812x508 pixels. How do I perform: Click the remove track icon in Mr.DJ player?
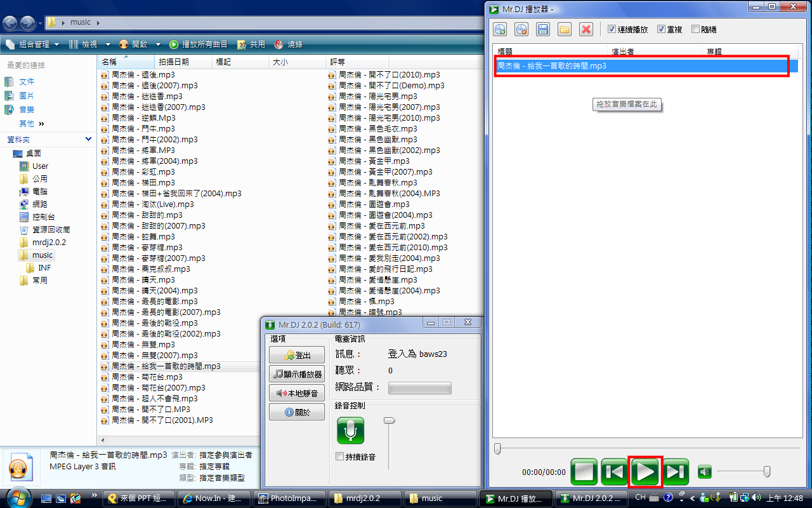pyautogui.click(x=521, y=29)
